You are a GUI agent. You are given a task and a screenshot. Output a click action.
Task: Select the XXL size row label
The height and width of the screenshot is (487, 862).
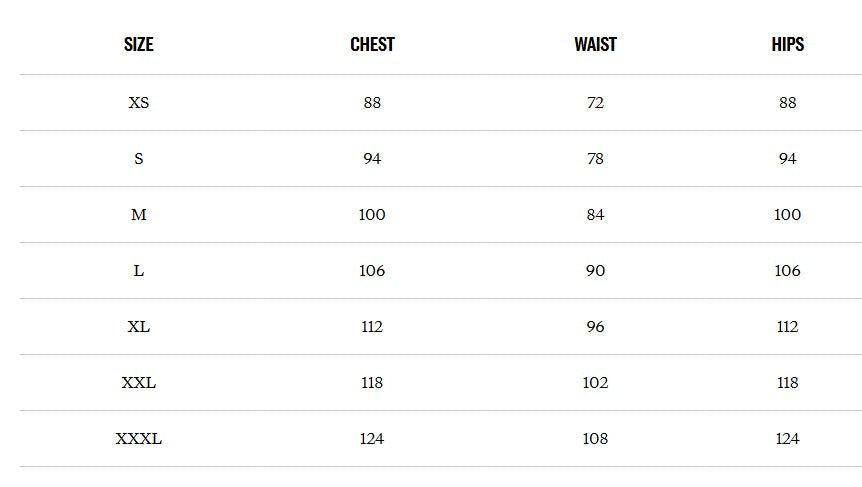[139, 382]
